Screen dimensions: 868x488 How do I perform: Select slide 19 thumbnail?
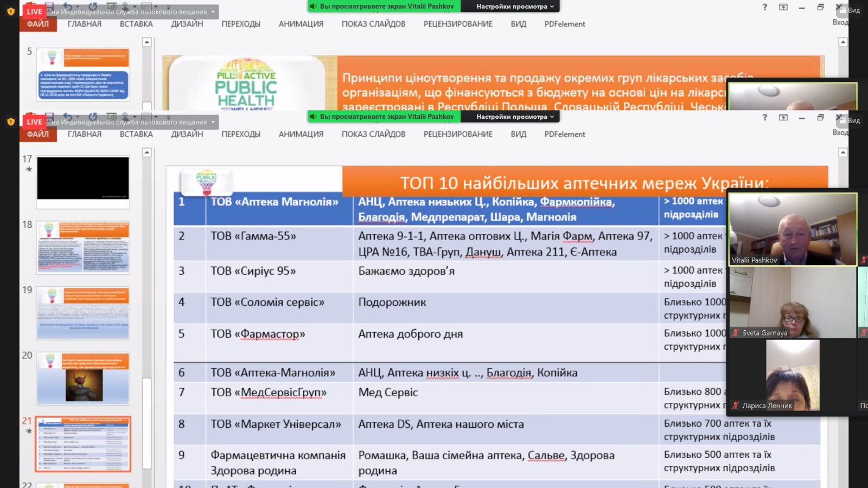click(83, 313)
